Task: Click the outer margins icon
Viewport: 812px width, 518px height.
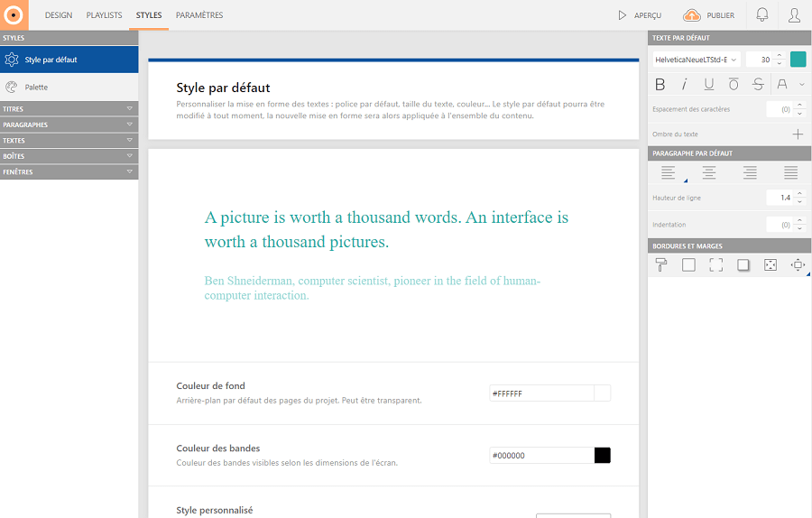Action: (798, 264)
